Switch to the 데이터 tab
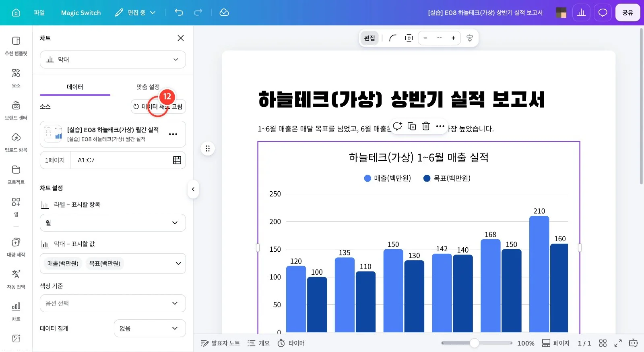The image size is (644, 352). coord(75,87)
